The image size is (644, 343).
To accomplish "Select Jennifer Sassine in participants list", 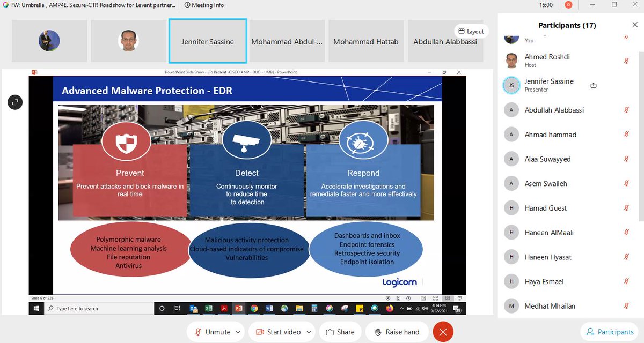I will coord(568,85).
